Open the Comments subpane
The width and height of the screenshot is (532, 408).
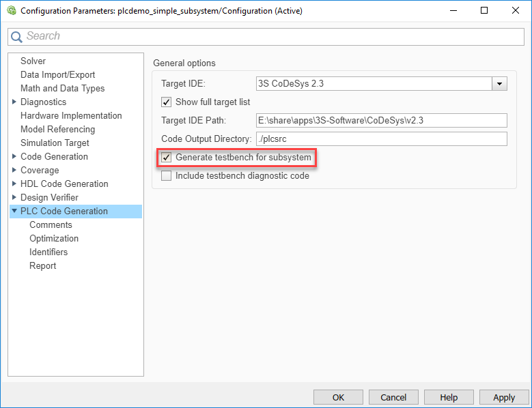tap(51, 224)
